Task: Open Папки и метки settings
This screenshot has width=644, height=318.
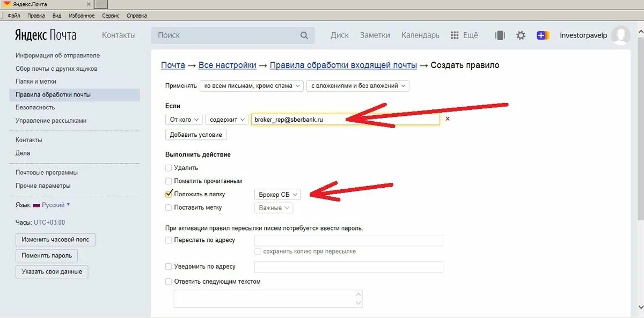Action: tap(36, 82)
